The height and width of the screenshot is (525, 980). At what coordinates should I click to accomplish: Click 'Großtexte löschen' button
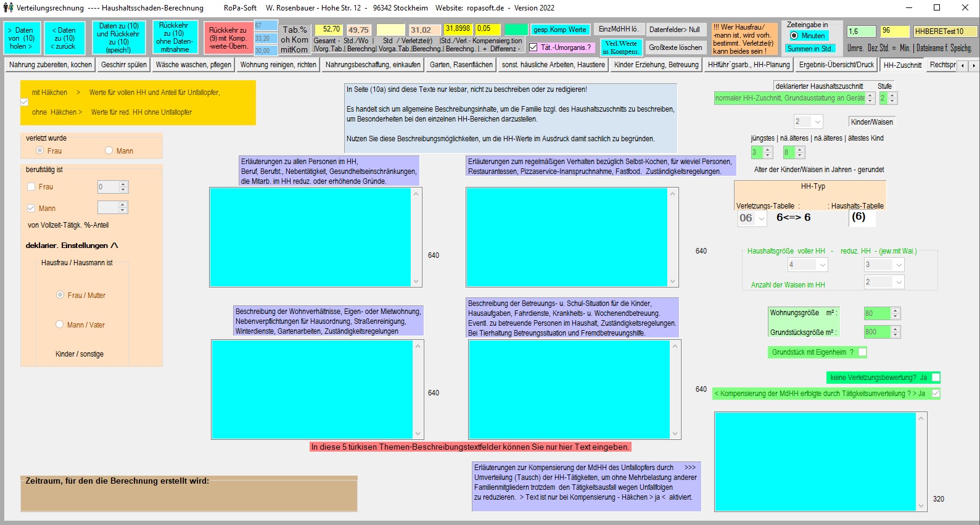point(675,48)
